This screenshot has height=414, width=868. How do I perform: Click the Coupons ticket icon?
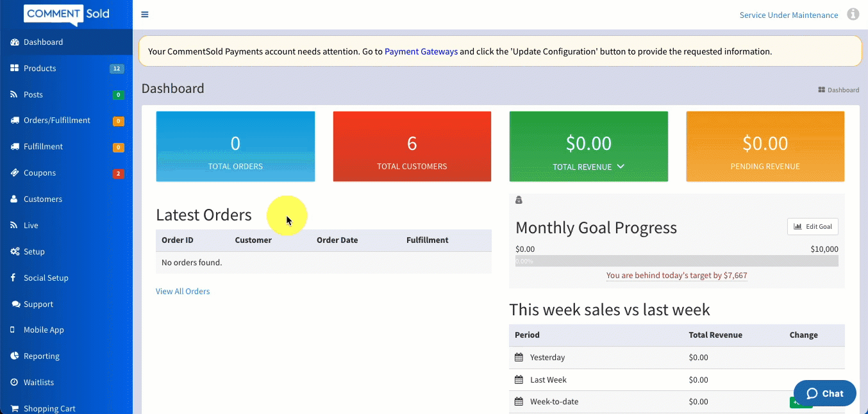[14, 173]
